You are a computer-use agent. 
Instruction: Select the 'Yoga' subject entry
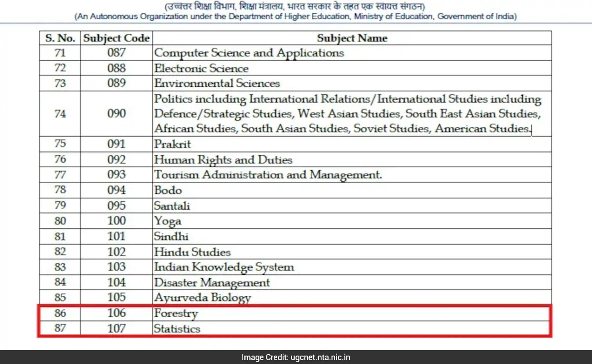[168, 221]
